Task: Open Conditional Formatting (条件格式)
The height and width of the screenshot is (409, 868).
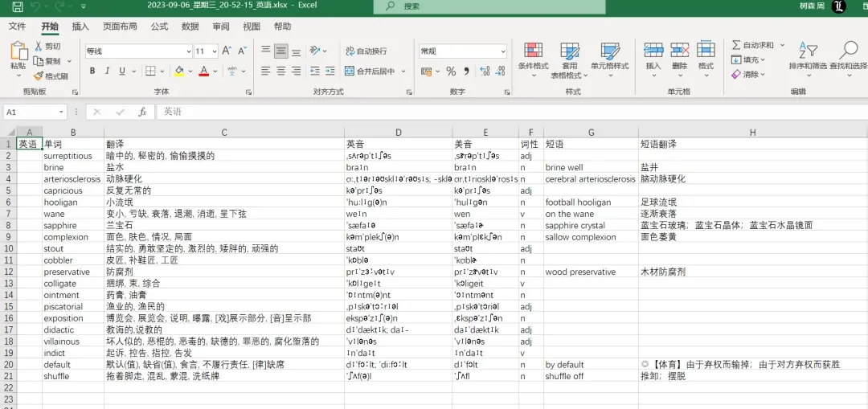Action: pos(533,59)
